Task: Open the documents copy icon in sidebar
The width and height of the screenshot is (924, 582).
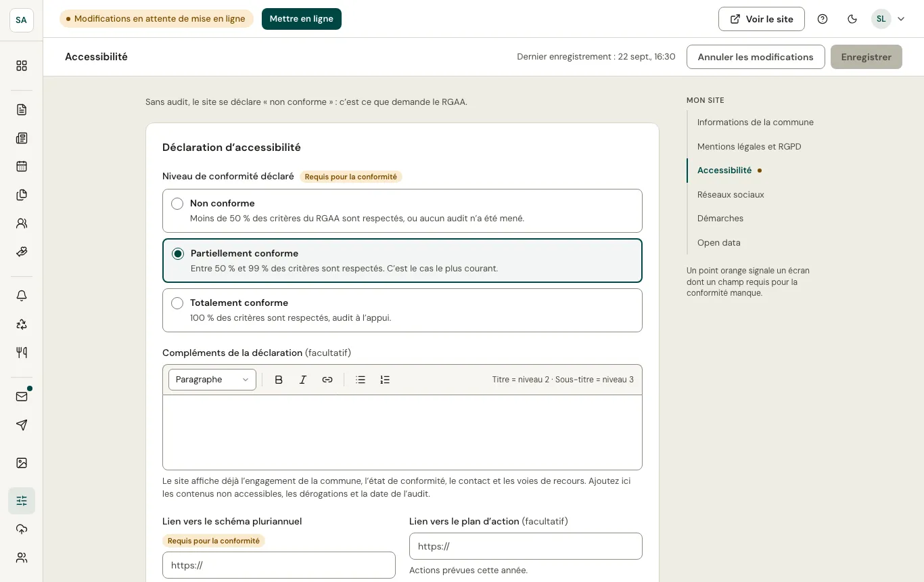Action: click(22, 195)
